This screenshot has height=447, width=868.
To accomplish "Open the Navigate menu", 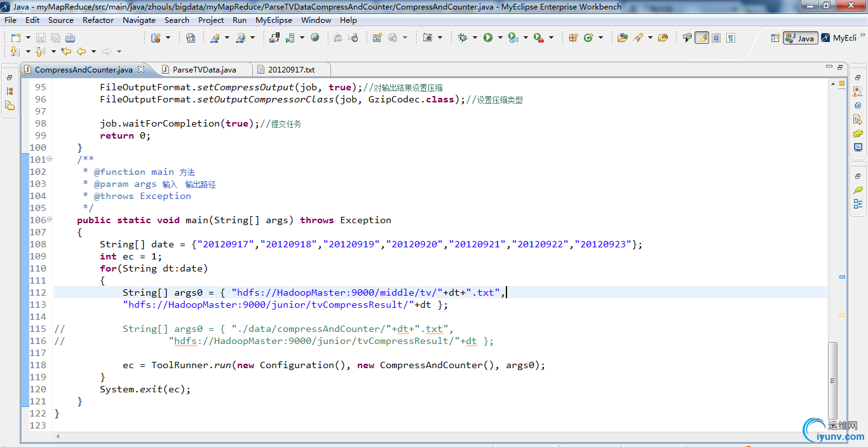I will (x=139, y=20).
